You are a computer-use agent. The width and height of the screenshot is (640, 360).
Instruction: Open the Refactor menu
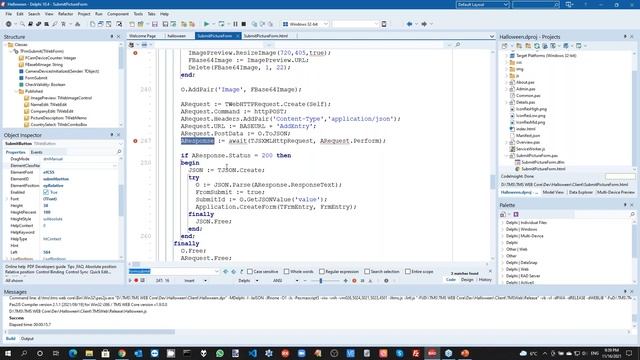(65, 14)
